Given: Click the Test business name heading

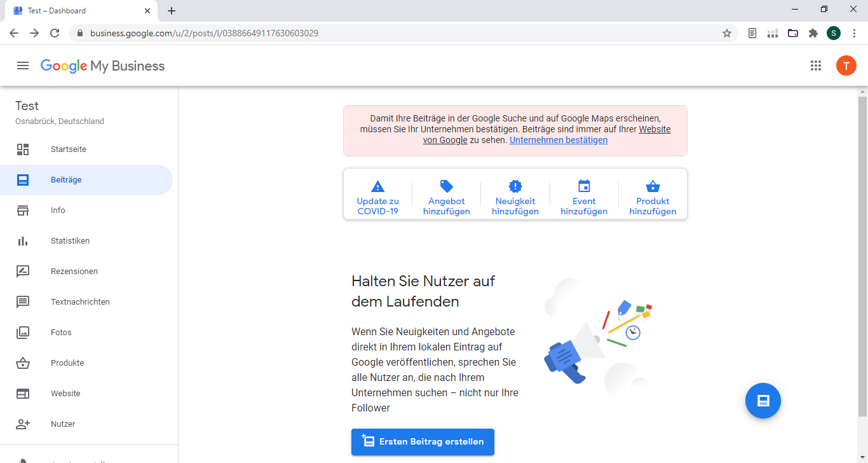Looking at the screenshot, I should 27,106.
